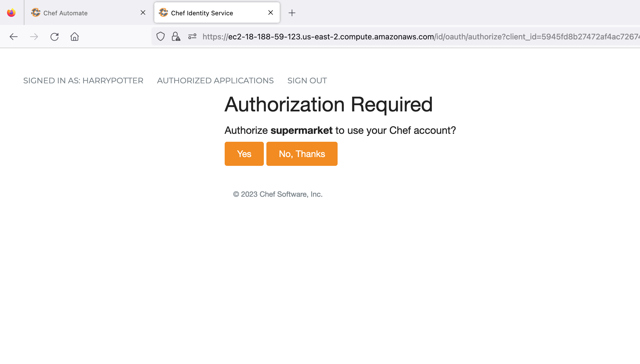This screenshot has height=364, width=640.
Task: Click the connection security padlock icon
Action: coord(175,36)
